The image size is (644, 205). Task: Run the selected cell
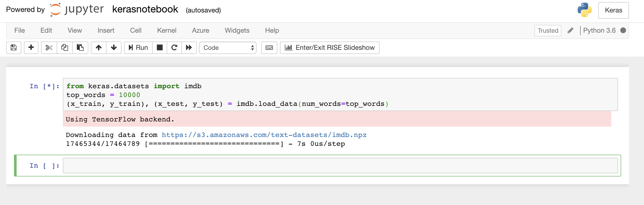138,47
